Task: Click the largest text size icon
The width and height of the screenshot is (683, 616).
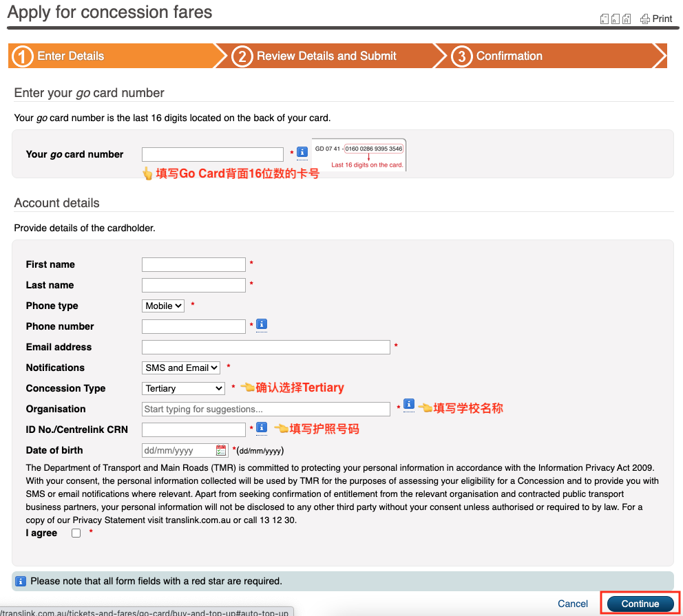Action: pyautogui.click(x=627, y=19)
